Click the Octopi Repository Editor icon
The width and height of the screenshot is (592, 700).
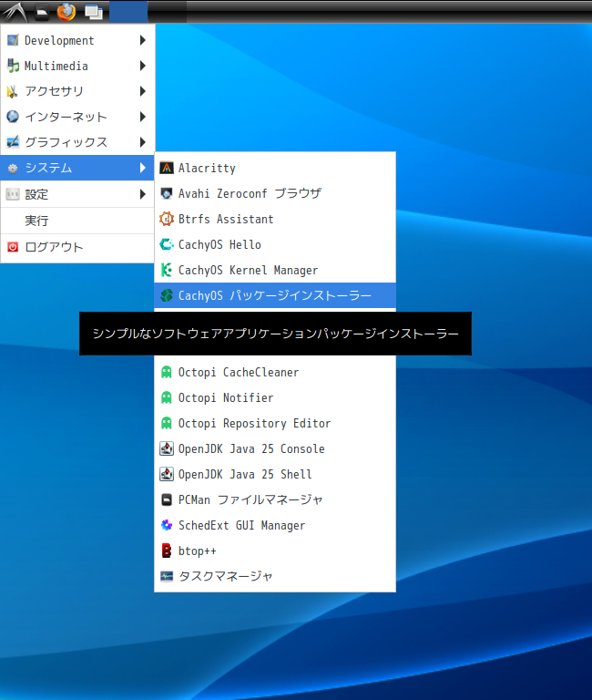pyautogui.click(x=167, y=423)
